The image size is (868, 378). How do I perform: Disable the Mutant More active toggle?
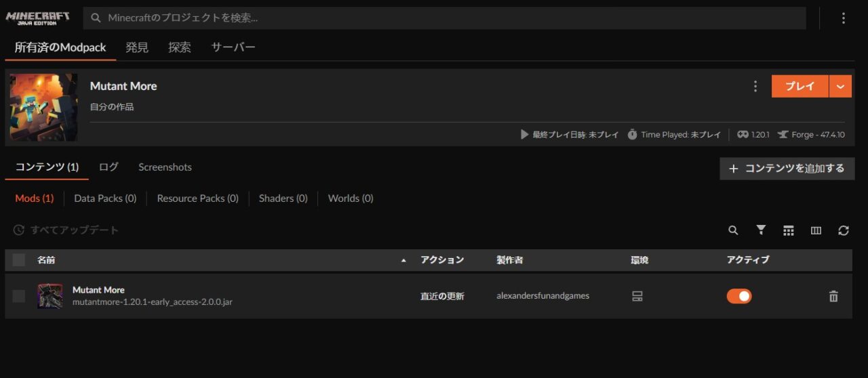pyautogui.click(x=739, y=296)
